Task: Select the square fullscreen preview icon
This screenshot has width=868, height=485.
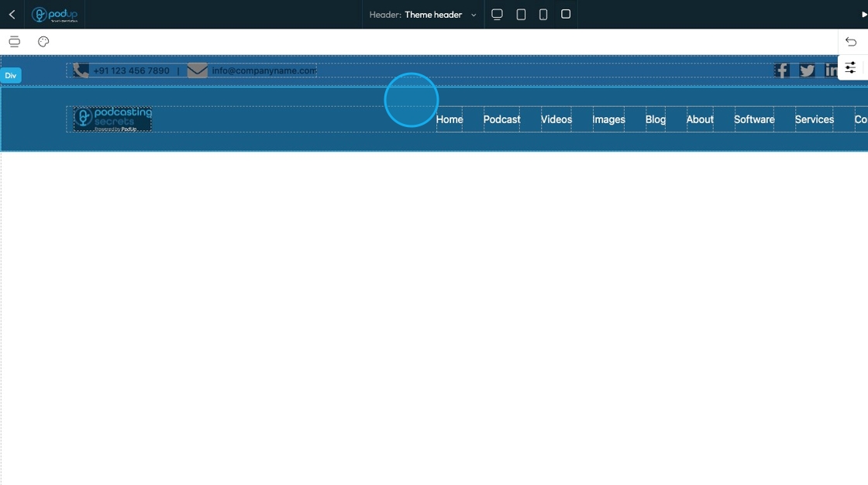Action: click(x=566, y=14)
